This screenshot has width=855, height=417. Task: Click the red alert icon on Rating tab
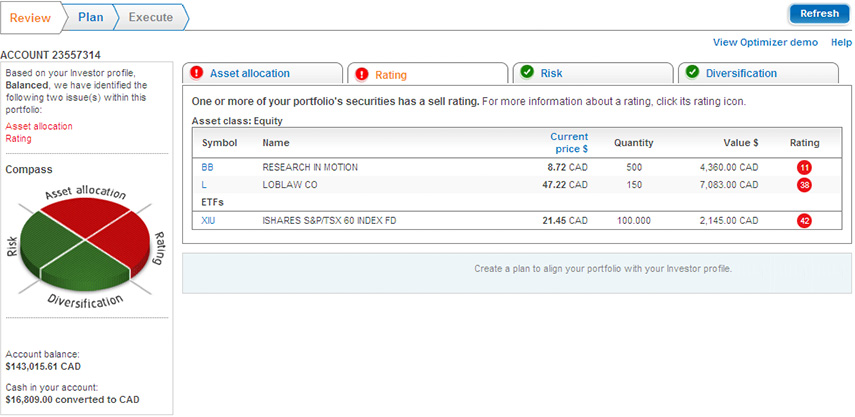[362, 74]
